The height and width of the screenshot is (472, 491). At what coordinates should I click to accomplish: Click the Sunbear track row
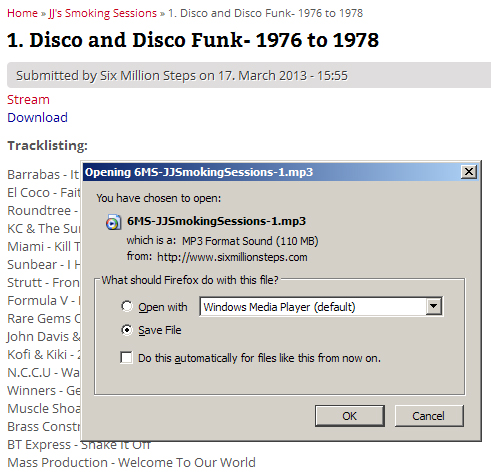tap(44, 264)
